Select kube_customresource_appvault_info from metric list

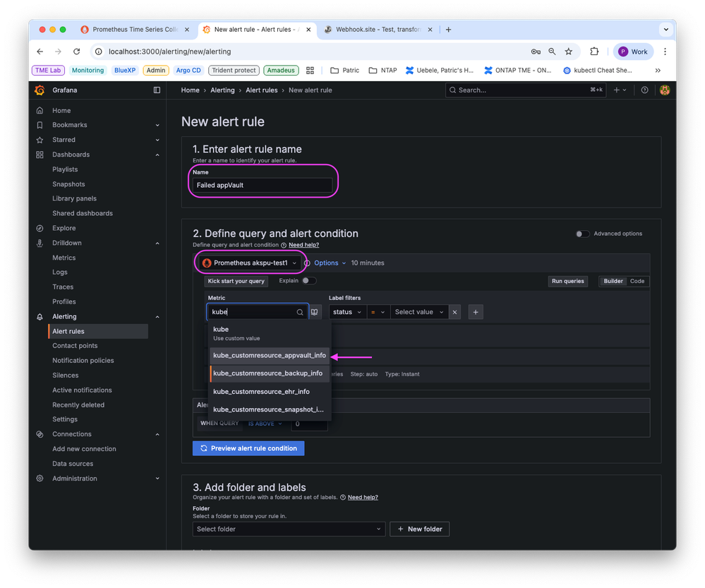coord(270,355)
